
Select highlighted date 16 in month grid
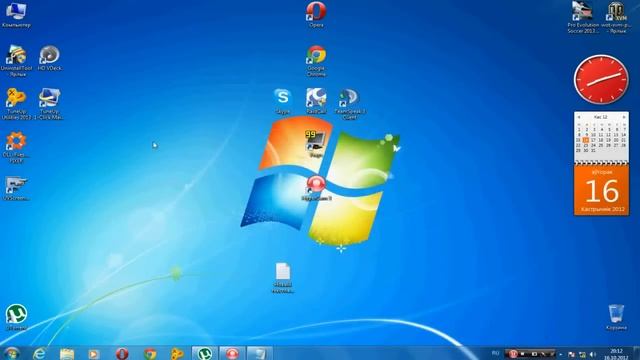pos(586,140)
